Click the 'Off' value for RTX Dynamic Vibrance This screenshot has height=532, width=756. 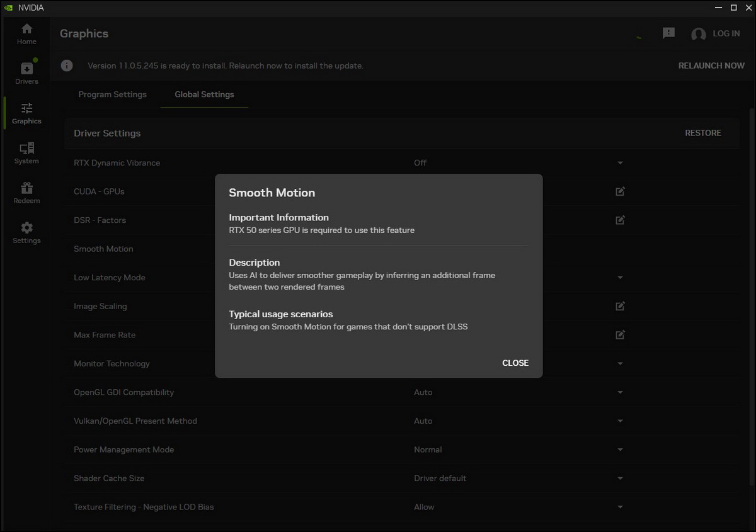420,162
